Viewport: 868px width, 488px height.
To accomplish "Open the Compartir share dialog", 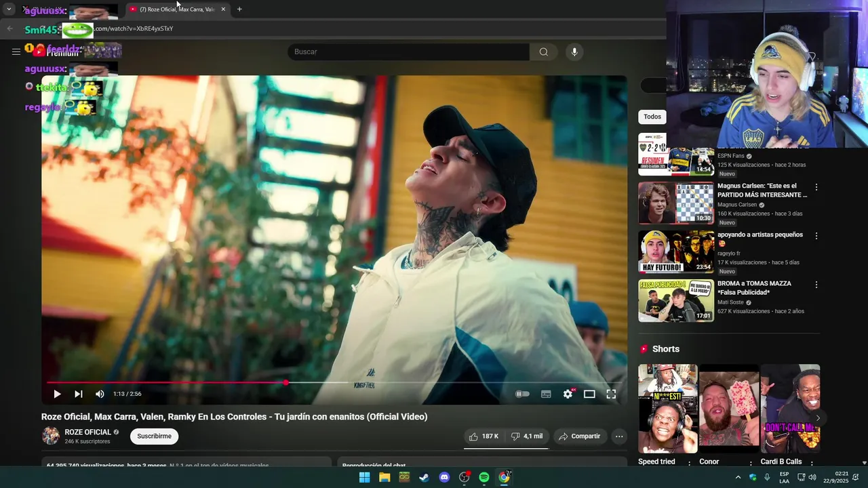I will (x=579, y=436).
